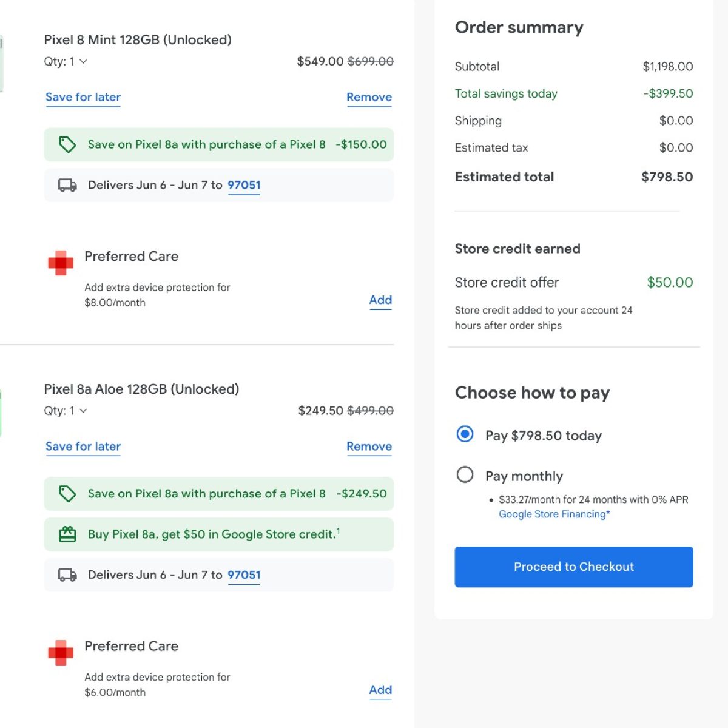Save the Pixel 8 Mint for later
The width and height of the screenshot is (728, 728).
(83, 97)
